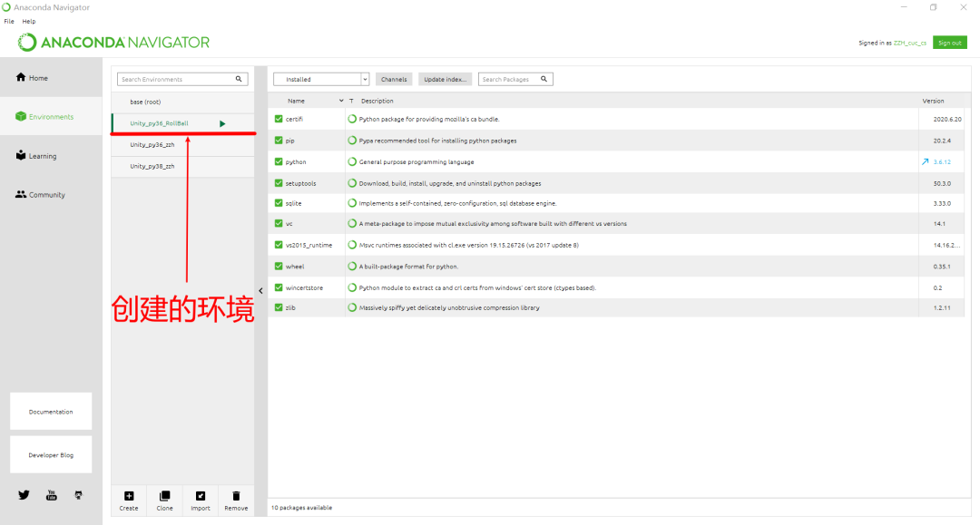The height and width of the screenshot is (525, 980).
Task: Open the Community section
Action: click(x=51, y=194)
